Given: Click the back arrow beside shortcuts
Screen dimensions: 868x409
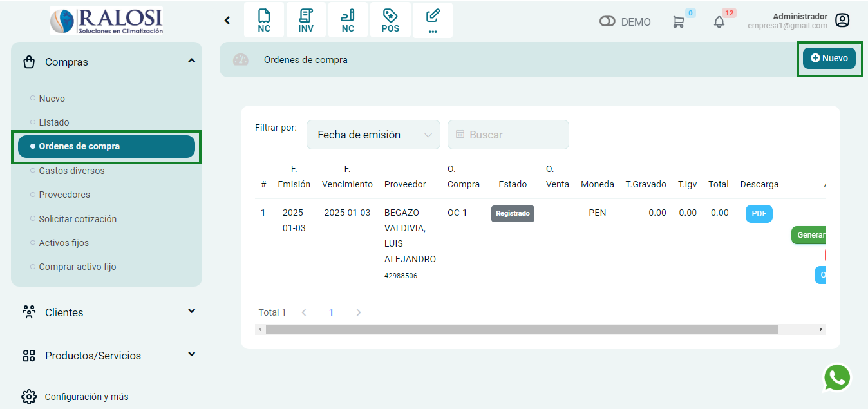Looking at the screenshot, I should pyautogui.click(x=227, y=21).
